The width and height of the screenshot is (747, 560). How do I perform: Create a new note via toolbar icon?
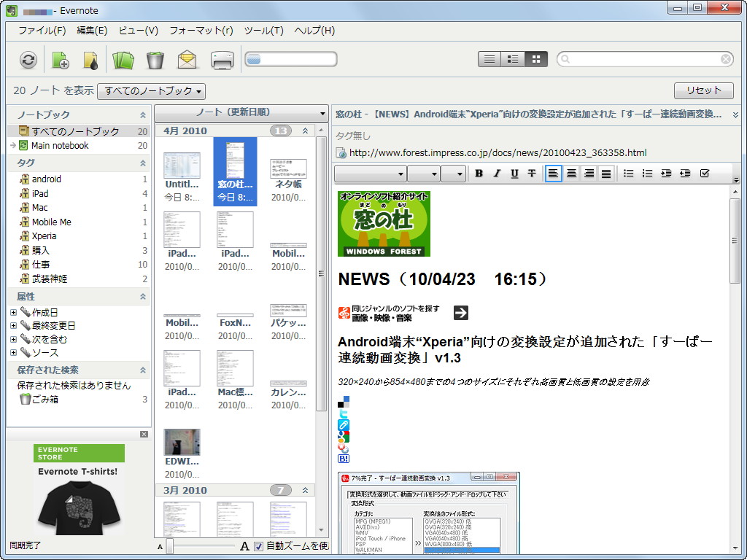(x=61, y=59)
